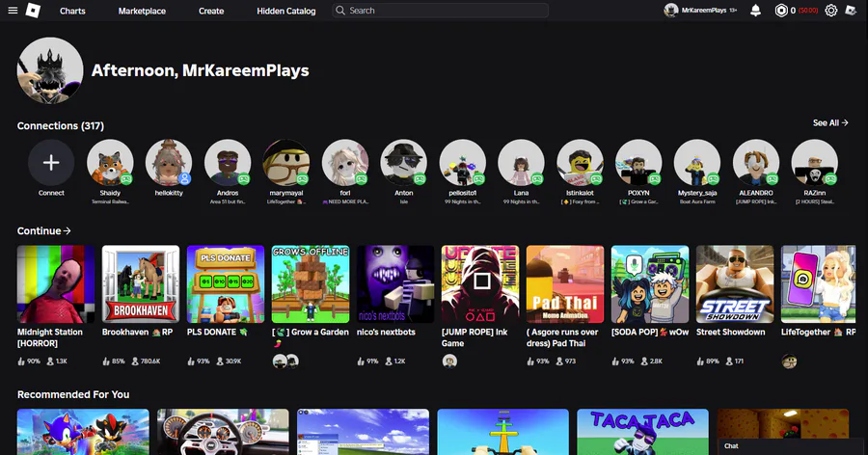Open ALEANDRO's connection avatar
The image size is (868, 455).
pyautogui.click(x=756, y=162)
